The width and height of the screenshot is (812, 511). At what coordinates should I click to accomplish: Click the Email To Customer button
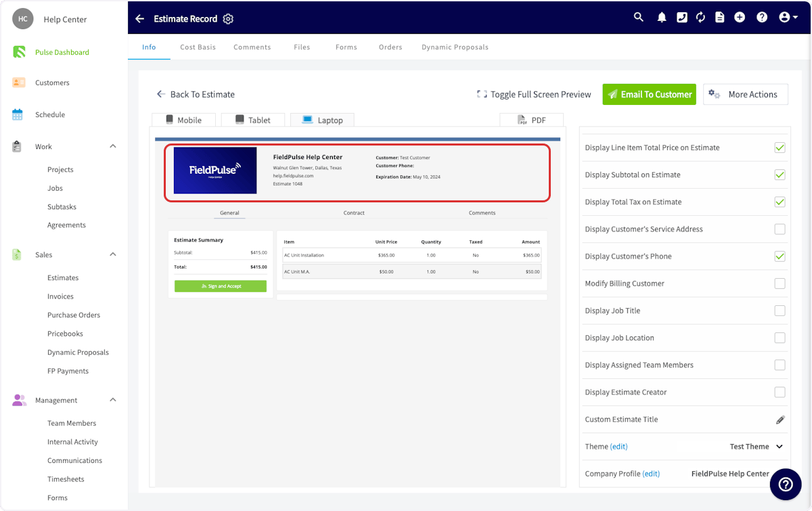pyautogui.click(x=650, y=94)
